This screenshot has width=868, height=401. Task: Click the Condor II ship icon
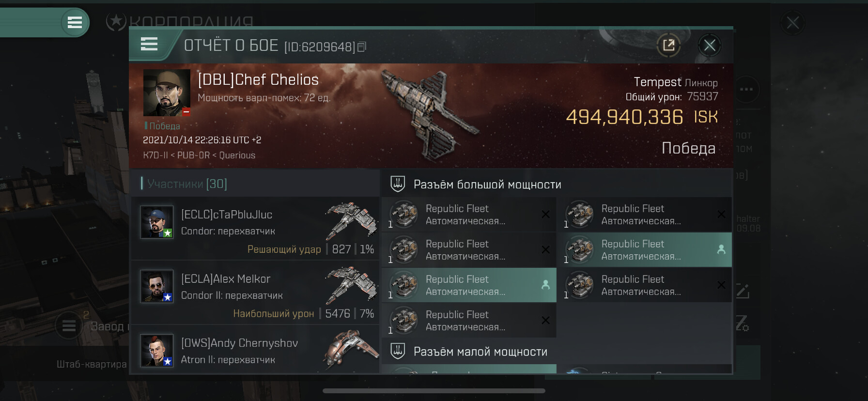[x=351, y=285]
